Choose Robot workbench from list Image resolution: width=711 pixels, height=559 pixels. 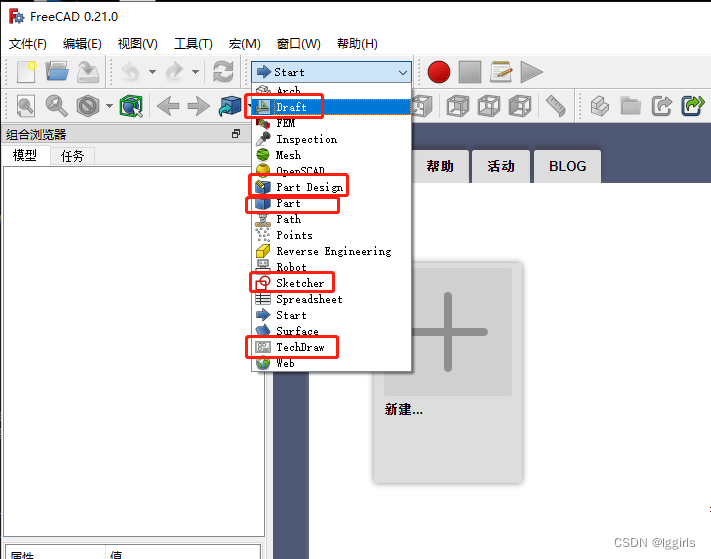[x=331, y=267]
